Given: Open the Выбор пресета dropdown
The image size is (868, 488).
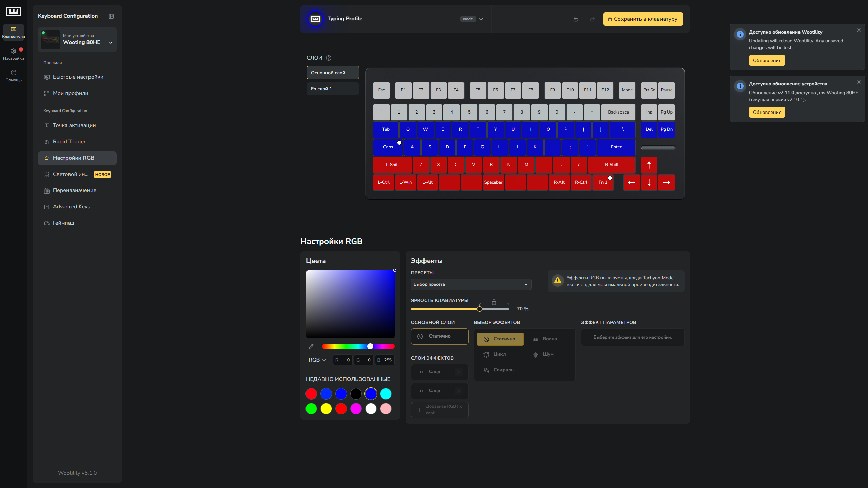Looking at the screenshot, I should click(x=471, y=284).
